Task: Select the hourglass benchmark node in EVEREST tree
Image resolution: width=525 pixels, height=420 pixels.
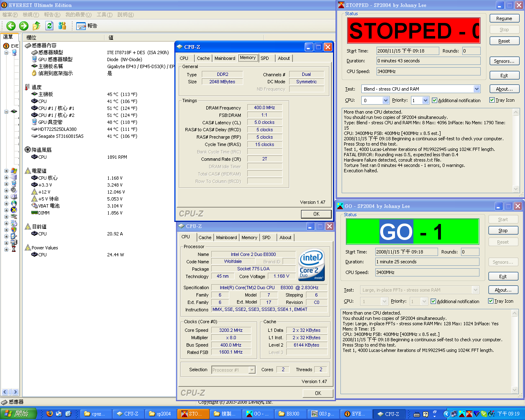Action: [x=14, y=249]
